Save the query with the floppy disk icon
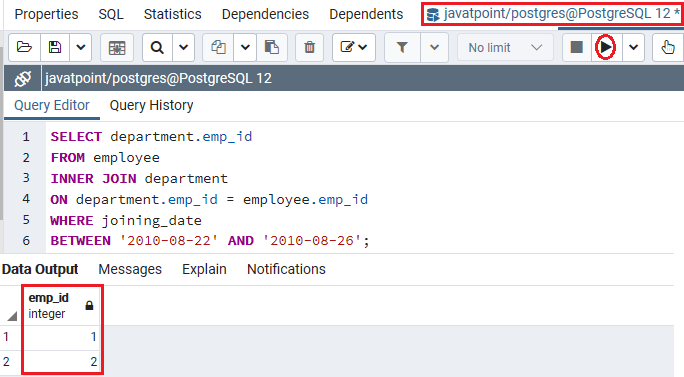Viewport: 684px width, 377px height. tap(55, 47)
